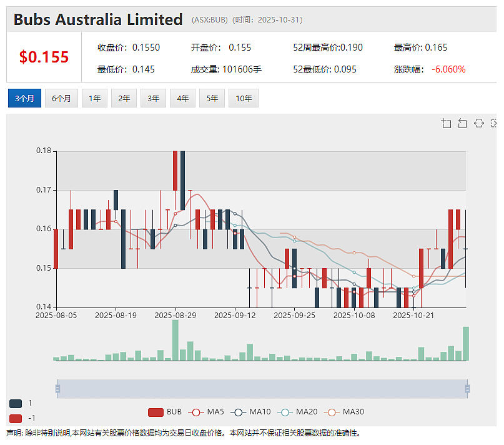The height and width of the screenshot is (445, 504).
Task: Grab the left data zoom handle
Action: click(57, 389)
